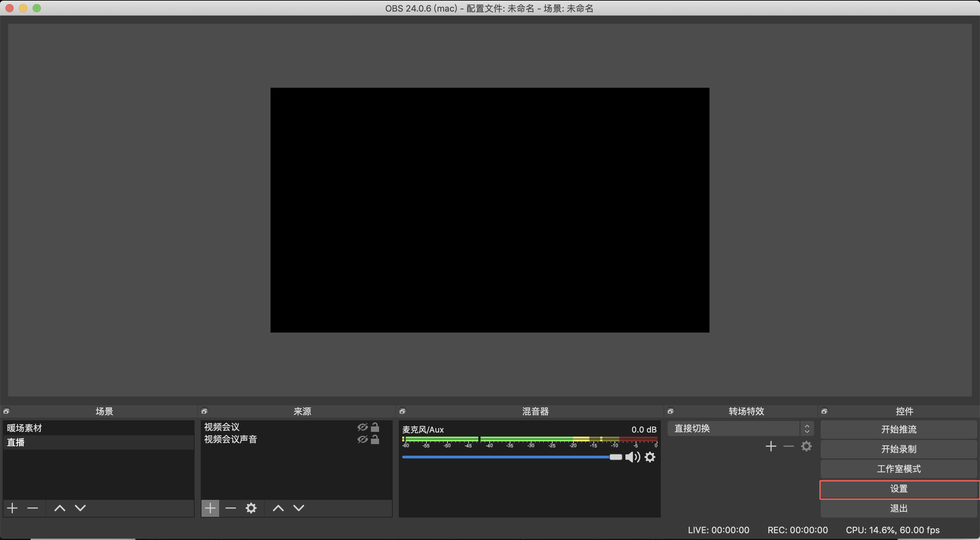Open the 直接切换 transition dropdown

(x=740, y=428)
